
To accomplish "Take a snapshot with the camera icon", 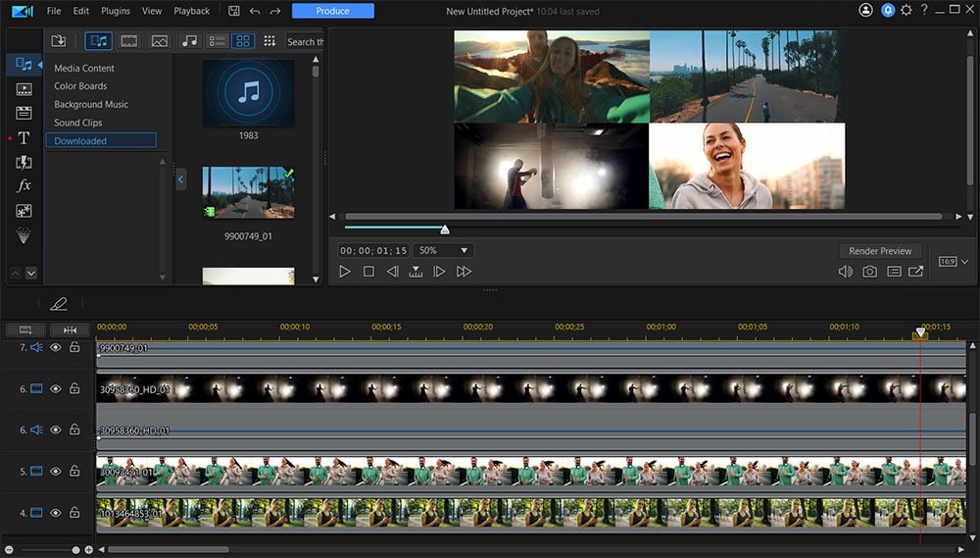I will tap(869, 272).
